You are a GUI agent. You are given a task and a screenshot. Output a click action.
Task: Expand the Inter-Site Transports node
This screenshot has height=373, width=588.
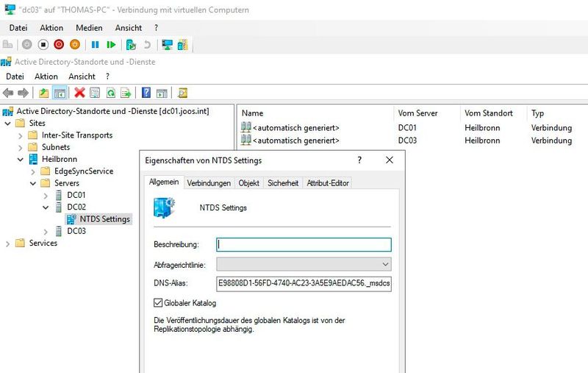(21, 135)
